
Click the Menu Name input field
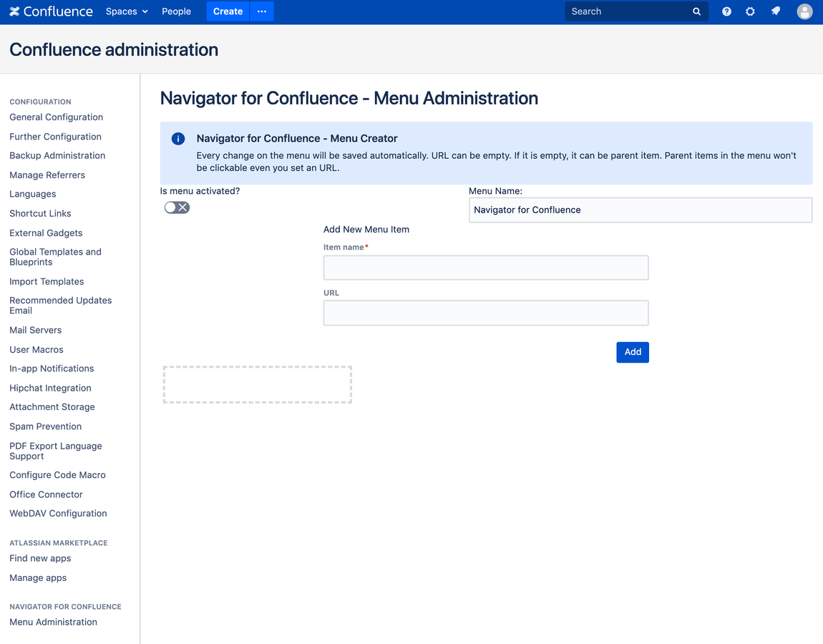point(641,210)
